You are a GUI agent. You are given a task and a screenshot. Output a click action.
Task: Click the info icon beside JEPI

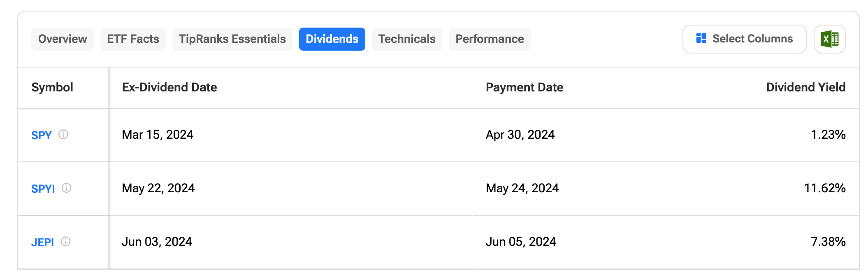pos(66,242)
